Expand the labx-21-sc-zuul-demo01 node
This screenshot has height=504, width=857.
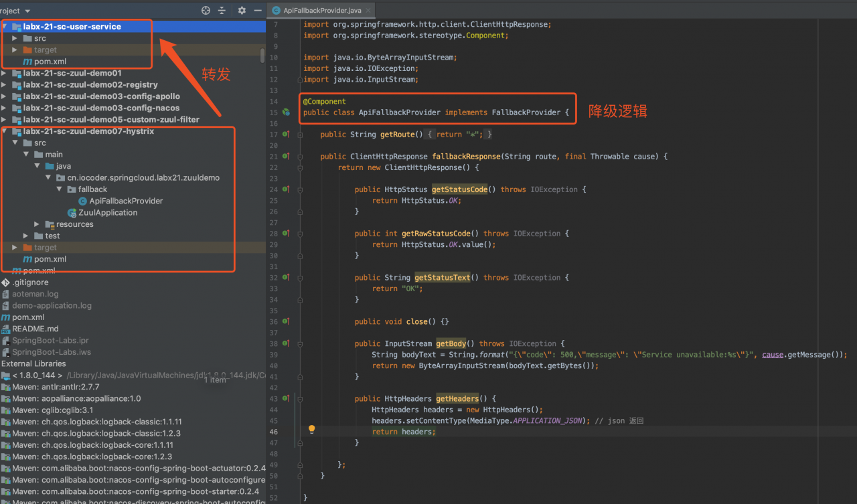click(4, 73)
